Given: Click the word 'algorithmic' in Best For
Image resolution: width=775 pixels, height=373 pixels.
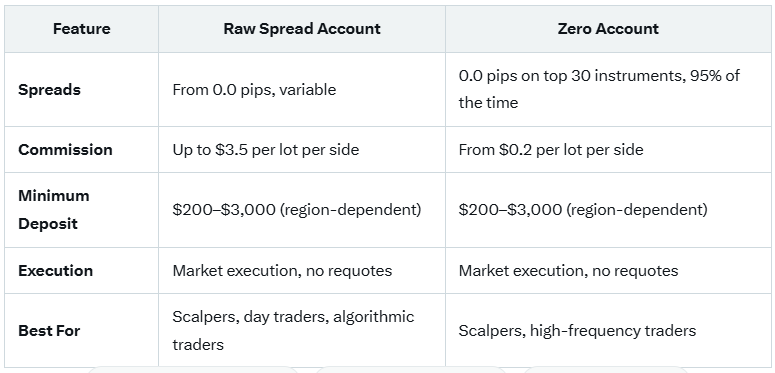Looking at the screenshot, I should pos(374,317).
